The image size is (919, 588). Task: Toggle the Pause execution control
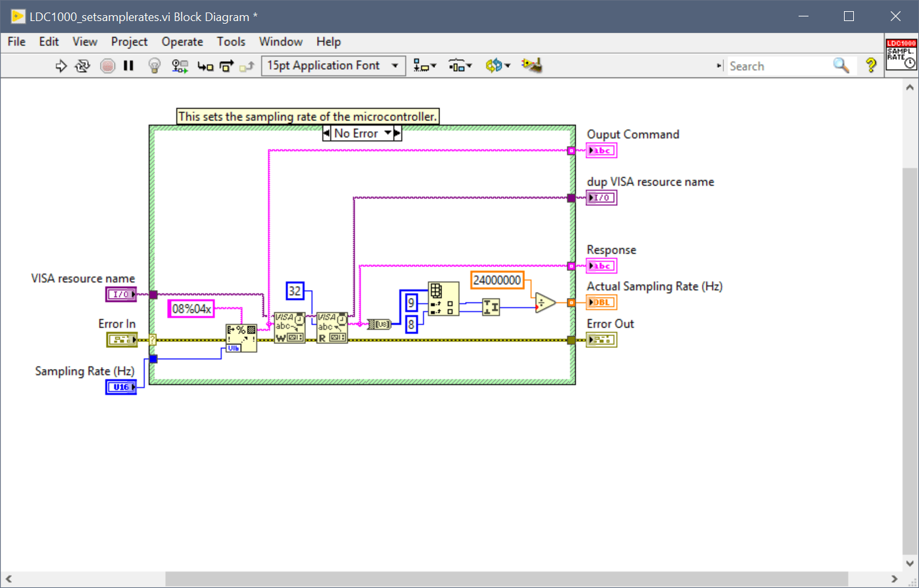[x=127, y=65]
